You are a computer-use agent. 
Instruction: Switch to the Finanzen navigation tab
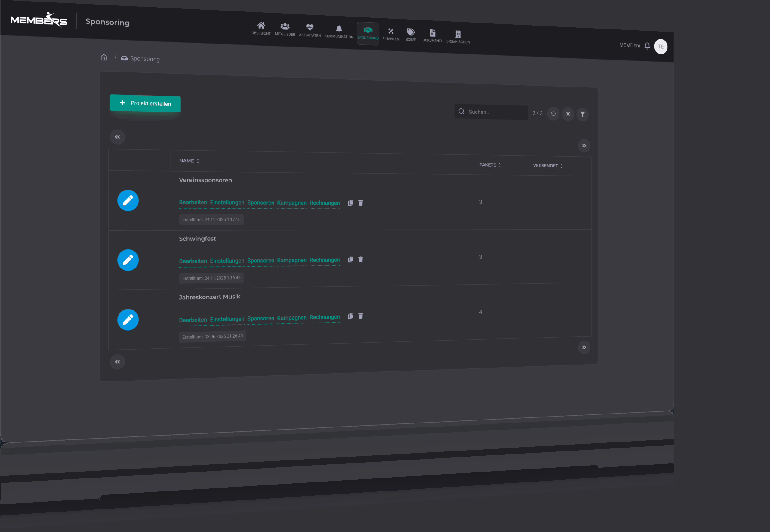390,34
